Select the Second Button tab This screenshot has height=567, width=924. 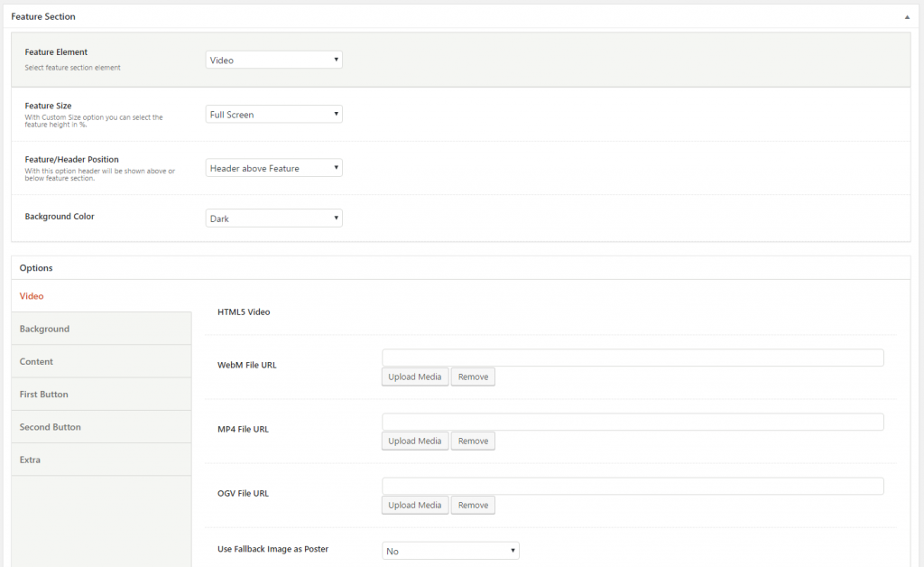51,427
